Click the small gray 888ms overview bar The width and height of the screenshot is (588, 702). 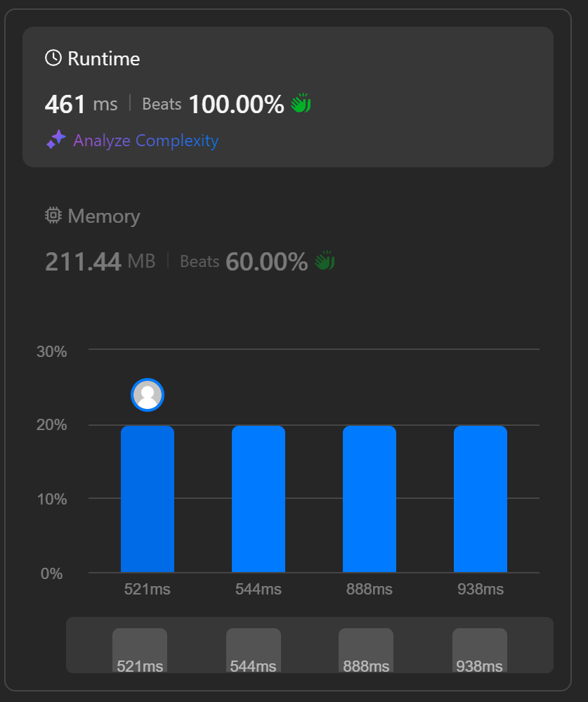366,649
